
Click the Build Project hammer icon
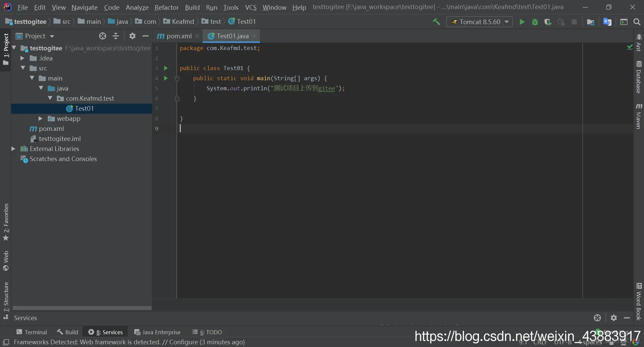coord(436,22)
